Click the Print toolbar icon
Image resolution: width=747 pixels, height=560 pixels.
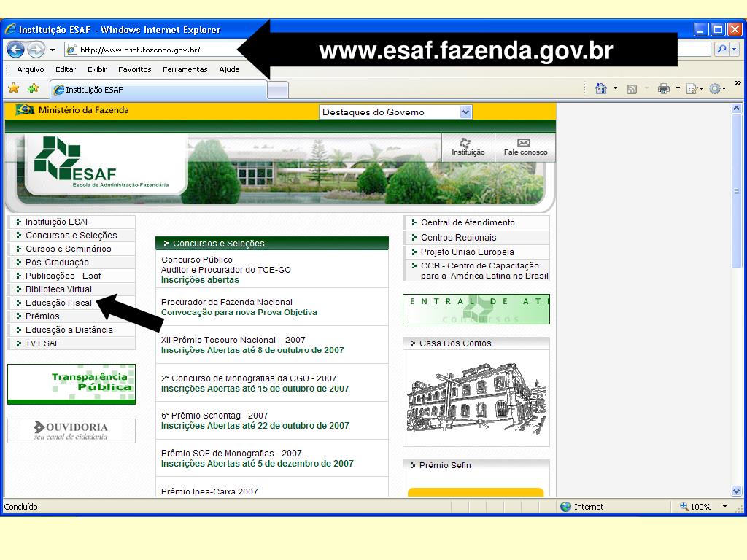pos(664,88)
